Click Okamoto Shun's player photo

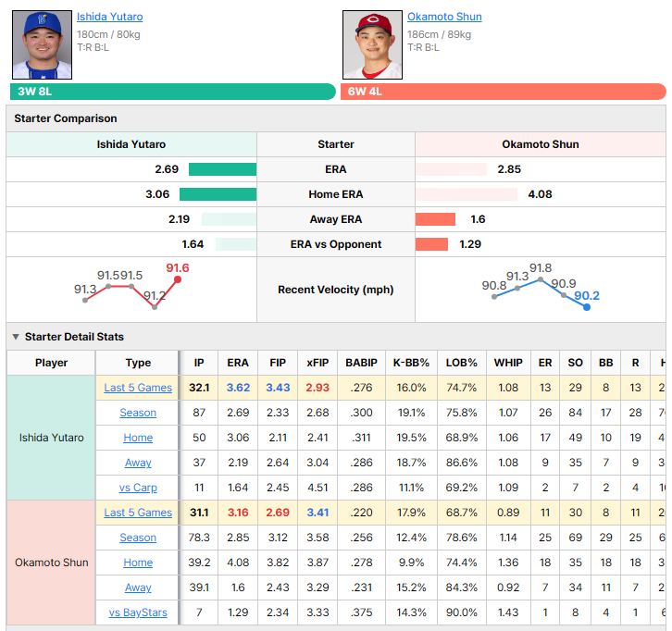[372, 45]
